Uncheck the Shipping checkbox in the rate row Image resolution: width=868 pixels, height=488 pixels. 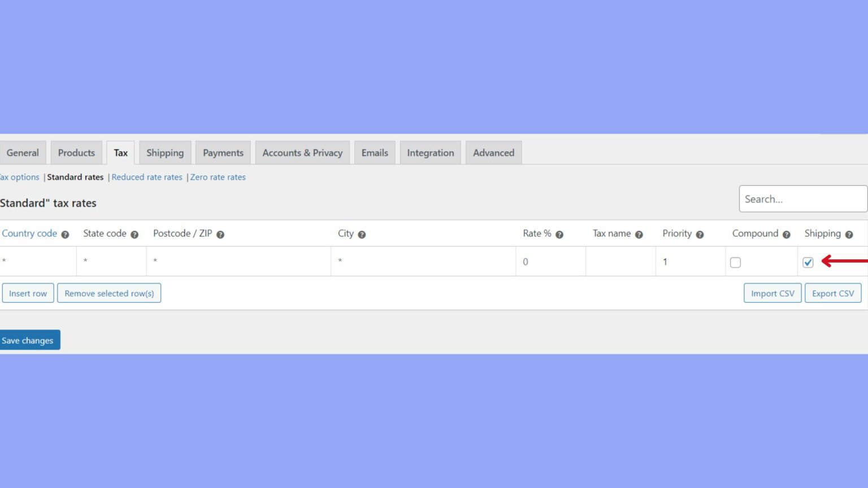click(808, 262)
